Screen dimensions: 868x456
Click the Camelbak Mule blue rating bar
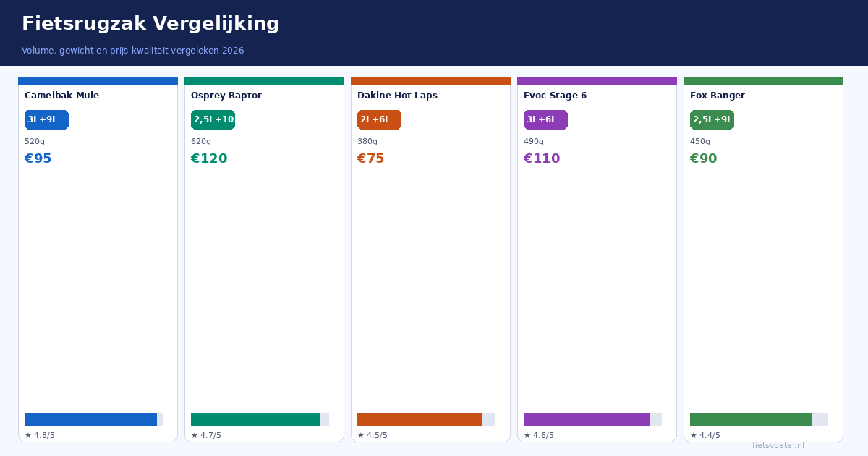click(x=93, y=419)
